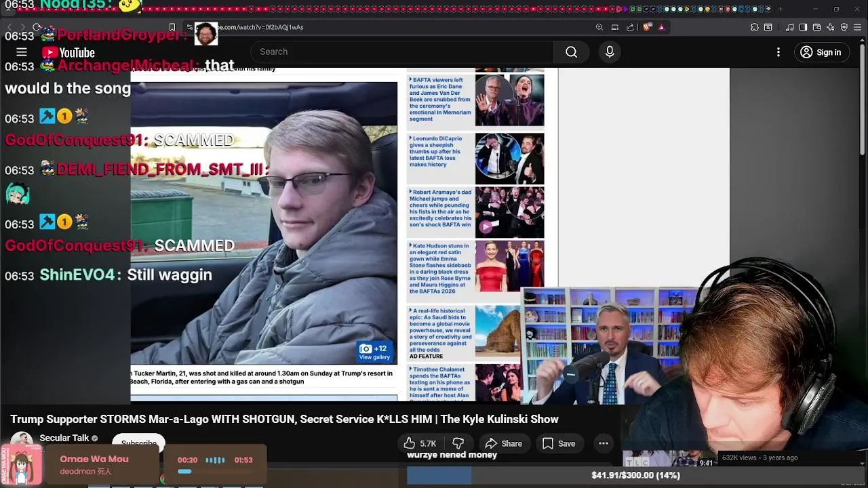View gallery with +12 photos
Screen dimensions: 868x488
coord(374,352)
